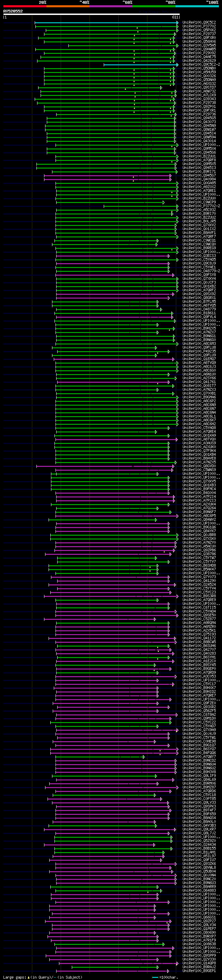Select hit label UniRef100_Q08638
Image resolution: width=222 pixels, height=980 pixels.
[199, 944]
